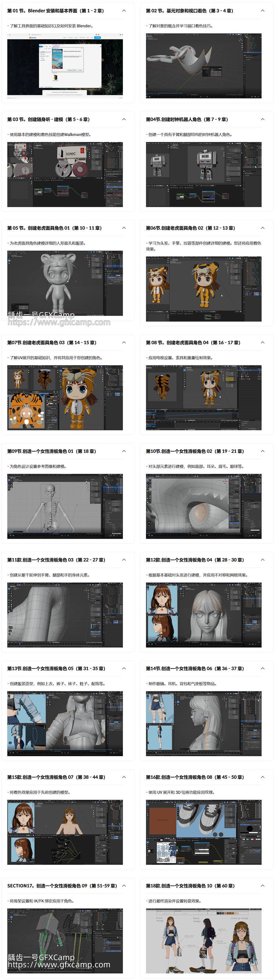This screenshot has width=275, height=980.
Task: Collapse section 10 女性滑板角色 02 chevron
Action: 263,452
